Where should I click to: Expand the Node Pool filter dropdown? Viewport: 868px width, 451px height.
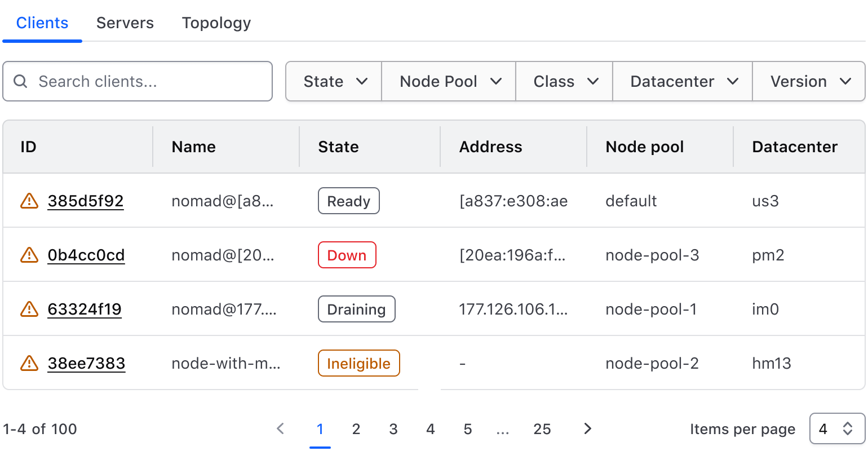coord(449,81)
